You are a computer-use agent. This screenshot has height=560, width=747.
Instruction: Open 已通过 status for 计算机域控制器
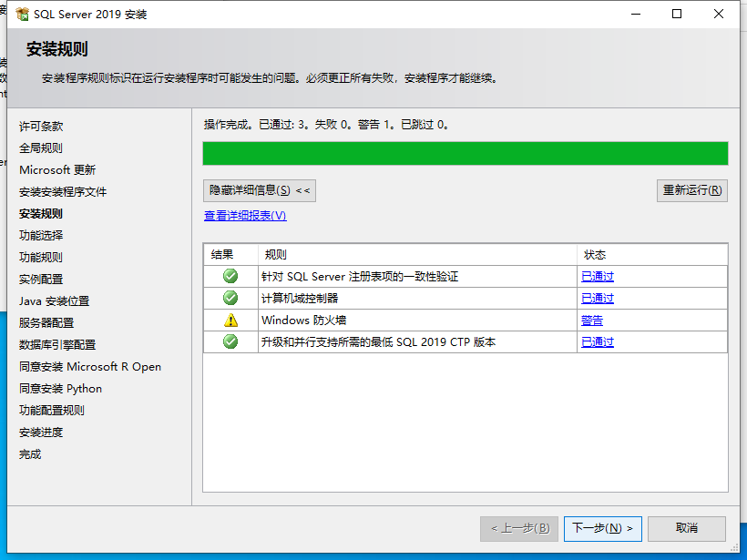(x=598, y=299)
